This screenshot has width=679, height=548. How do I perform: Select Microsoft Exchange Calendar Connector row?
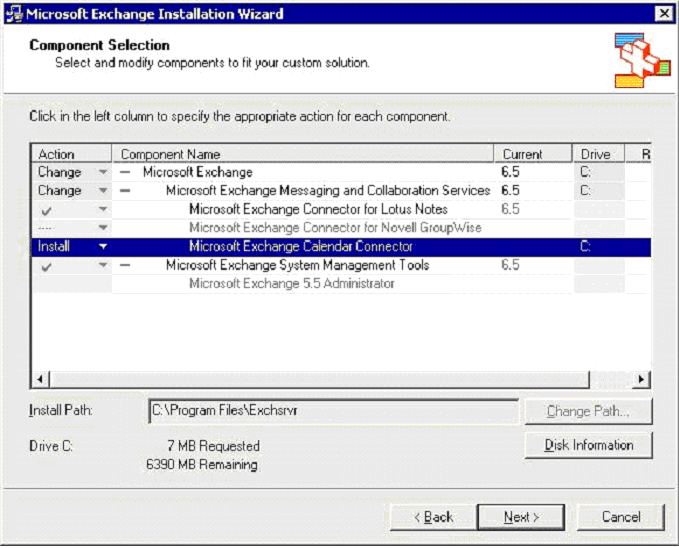coord(300,246)
